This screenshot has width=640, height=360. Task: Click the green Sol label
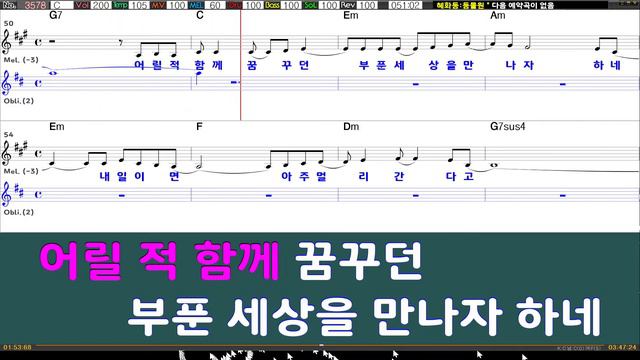[310, 5]
